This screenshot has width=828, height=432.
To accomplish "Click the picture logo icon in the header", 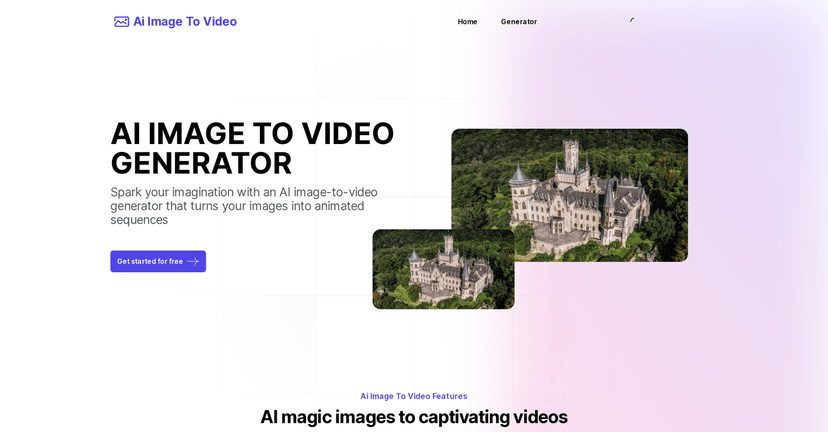I will (x=121, y=22).
